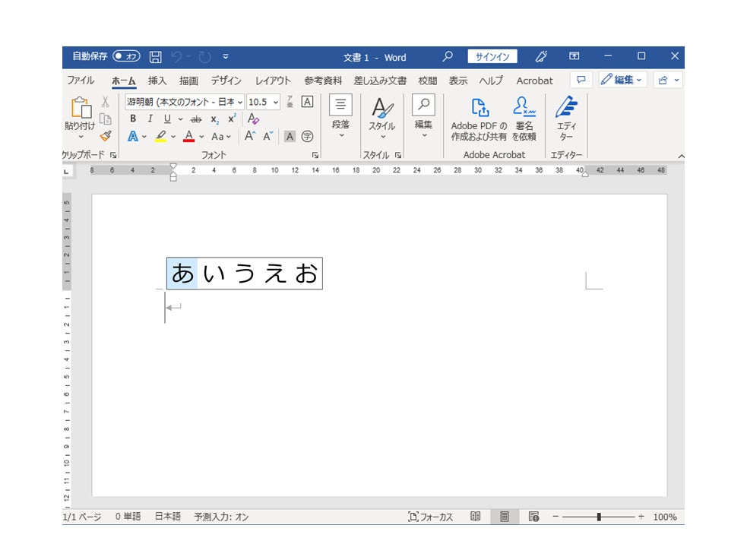Apply strikethrough formatting with the ab icon

pos(195,119)
